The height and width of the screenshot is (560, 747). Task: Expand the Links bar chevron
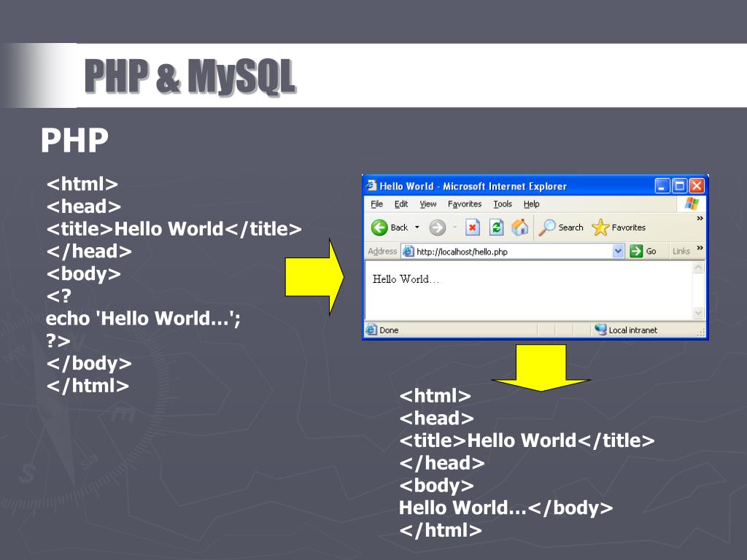700,248
